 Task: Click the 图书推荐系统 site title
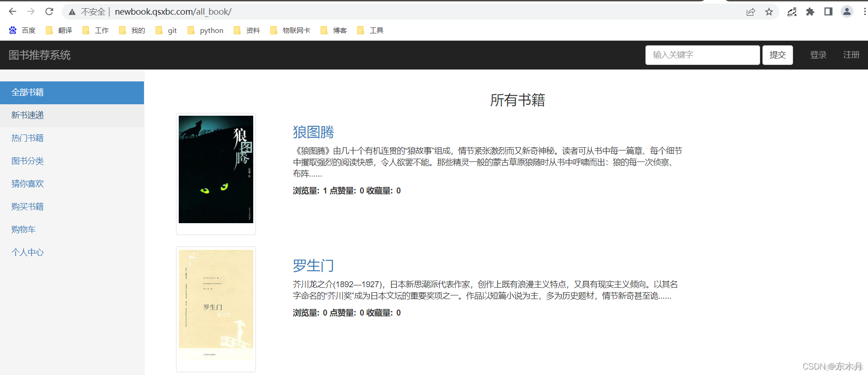tap(39, 55)
